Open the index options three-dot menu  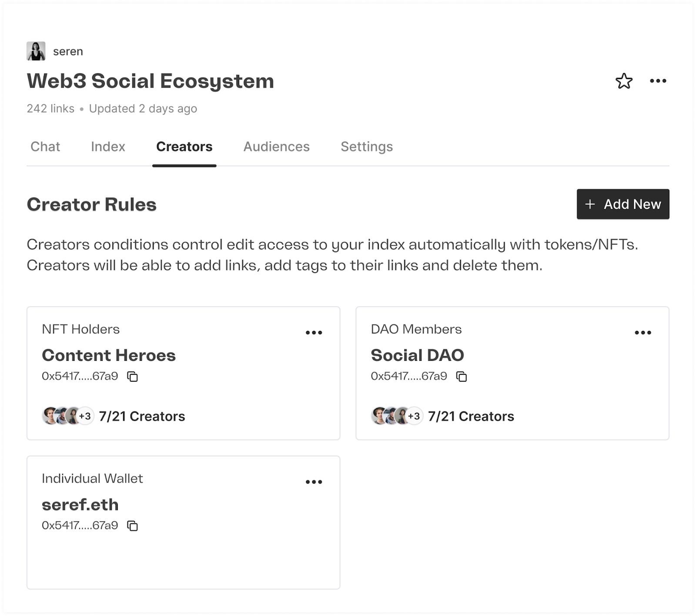pos(658,81)
